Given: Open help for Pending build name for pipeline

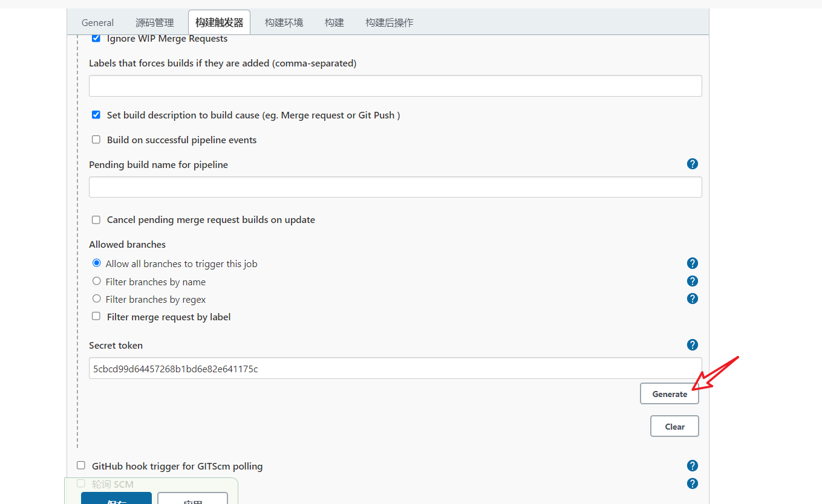Looking at the screenshot, I should click(x=693, y=164).
